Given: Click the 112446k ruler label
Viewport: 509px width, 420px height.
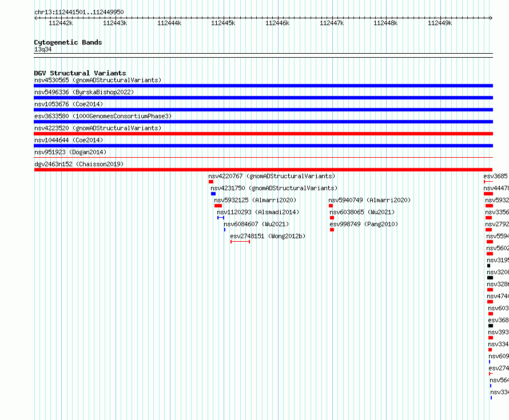Looking at the screenshot, I should tap(277, 23).
